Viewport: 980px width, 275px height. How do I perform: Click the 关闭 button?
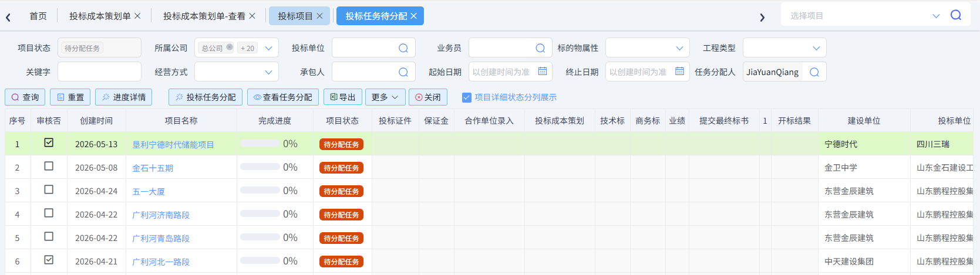tap(428, 97)
